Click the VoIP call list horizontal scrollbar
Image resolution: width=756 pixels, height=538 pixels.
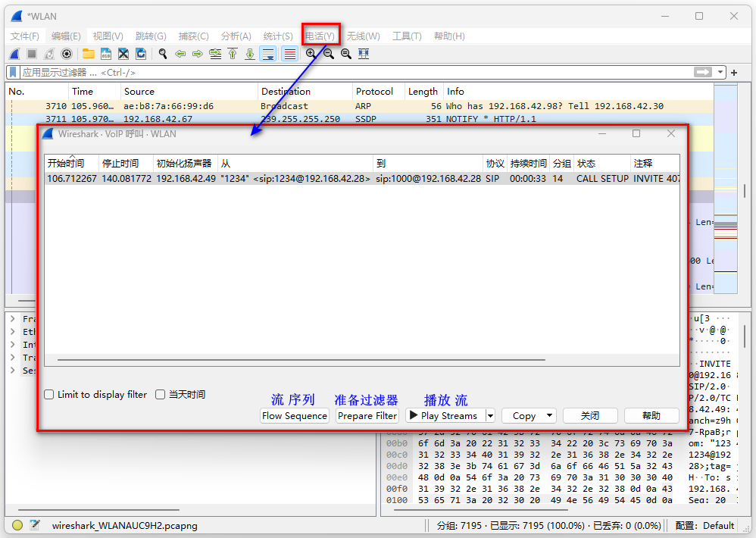pos(301,360)
